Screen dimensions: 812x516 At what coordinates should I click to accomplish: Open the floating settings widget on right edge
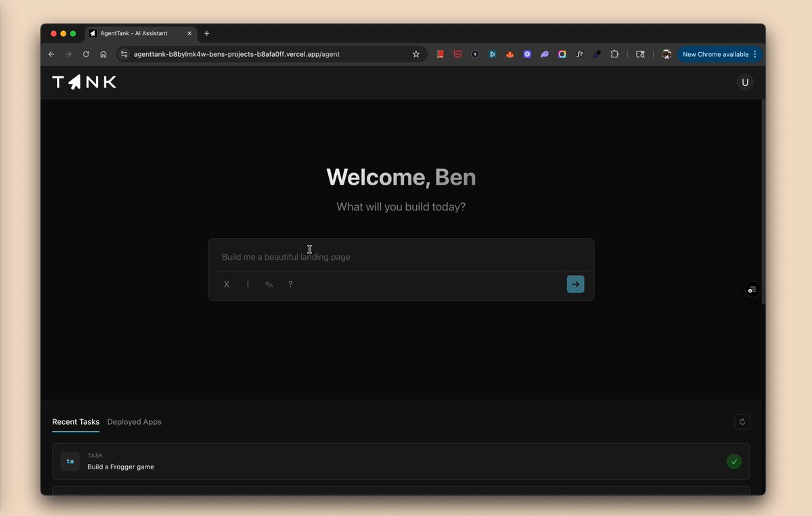coord(752,289)
